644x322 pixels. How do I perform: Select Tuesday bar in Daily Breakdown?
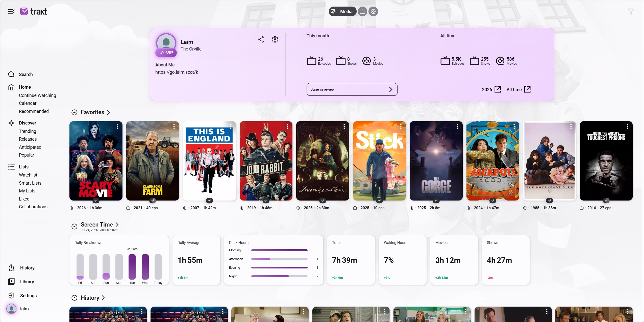(x=132, y=267)
